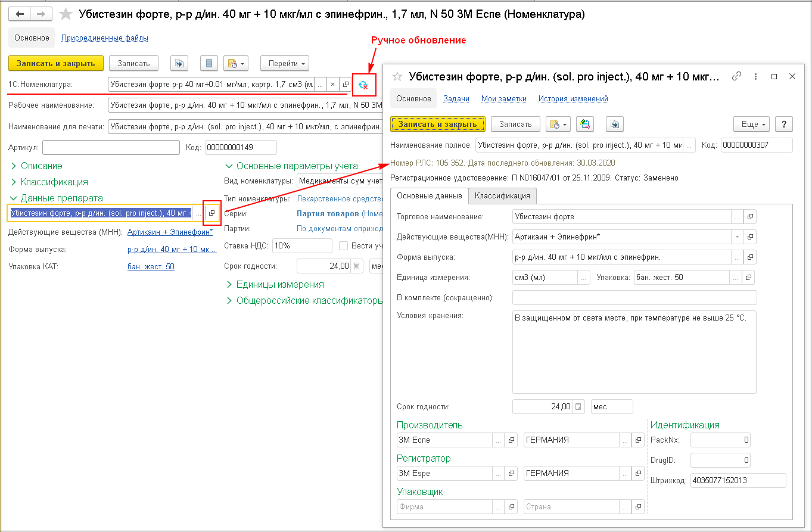
Task: Click the Ставка НДС field showing 10%
Action: [303, 245]
